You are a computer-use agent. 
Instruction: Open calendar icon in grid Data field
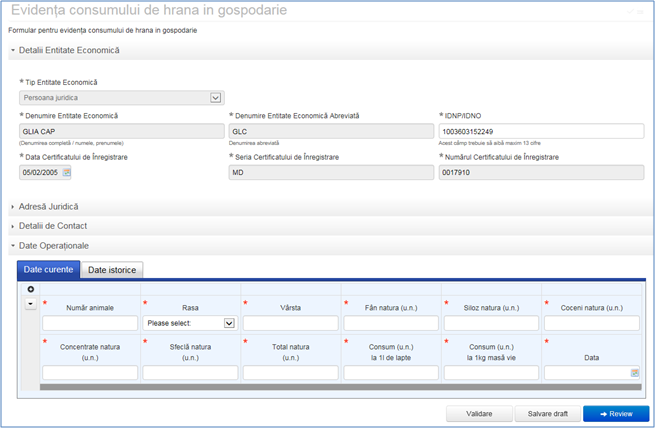pyautogui.click(x=634, y=372)
